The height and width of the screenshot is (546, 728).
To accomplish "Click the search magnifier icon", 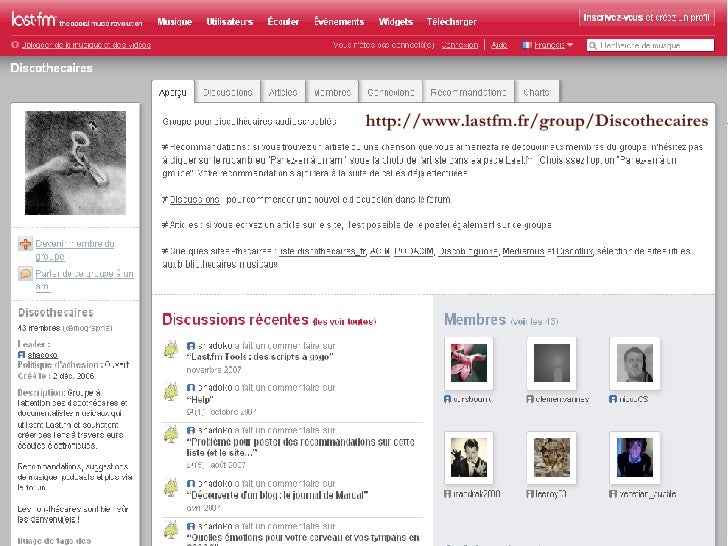I will point(592,45).
